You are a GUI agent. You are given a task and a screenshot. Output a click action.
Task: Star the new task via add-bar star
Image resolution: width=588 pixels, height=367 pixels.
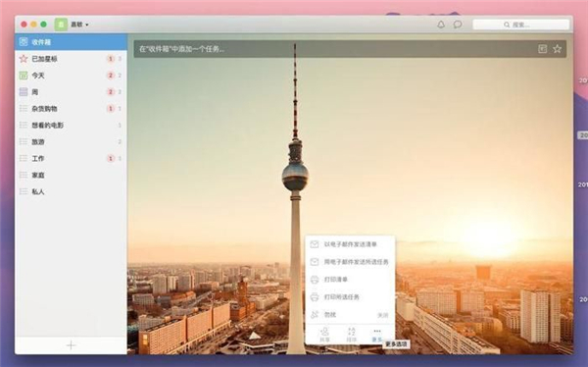(x=558, y=49)
